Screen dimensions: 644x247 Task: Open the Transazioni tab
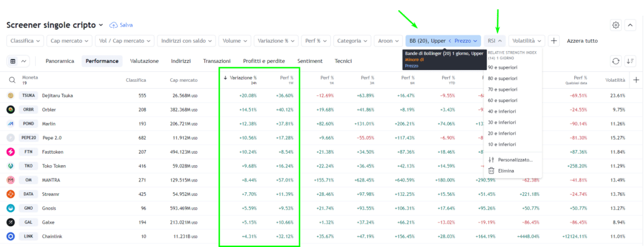tap(217, 61)
